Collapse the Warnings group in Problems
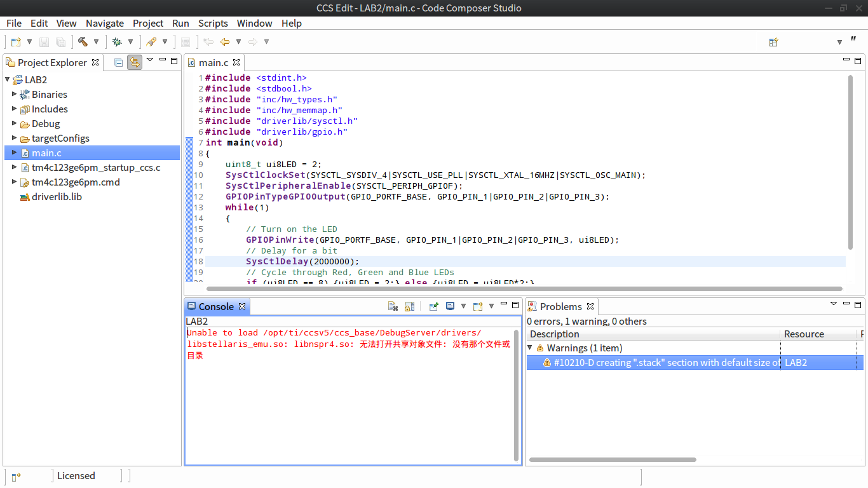Viewport: 868px width, 488px height. 530,348
